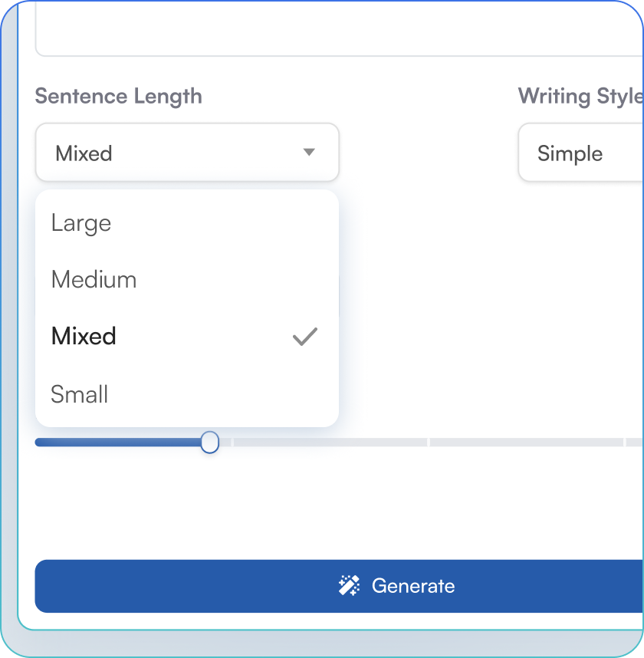This screenshot has width=644, height=658.
Task: Click the third gray slider segment
Action: tap(526, 443)
